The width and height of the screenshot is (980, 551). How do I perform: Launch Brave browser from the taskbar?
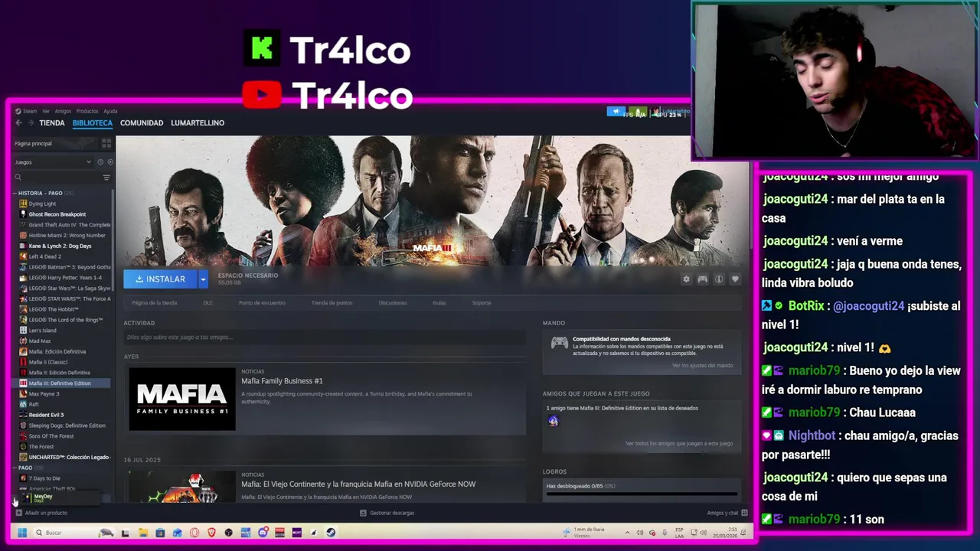point(211,533)
